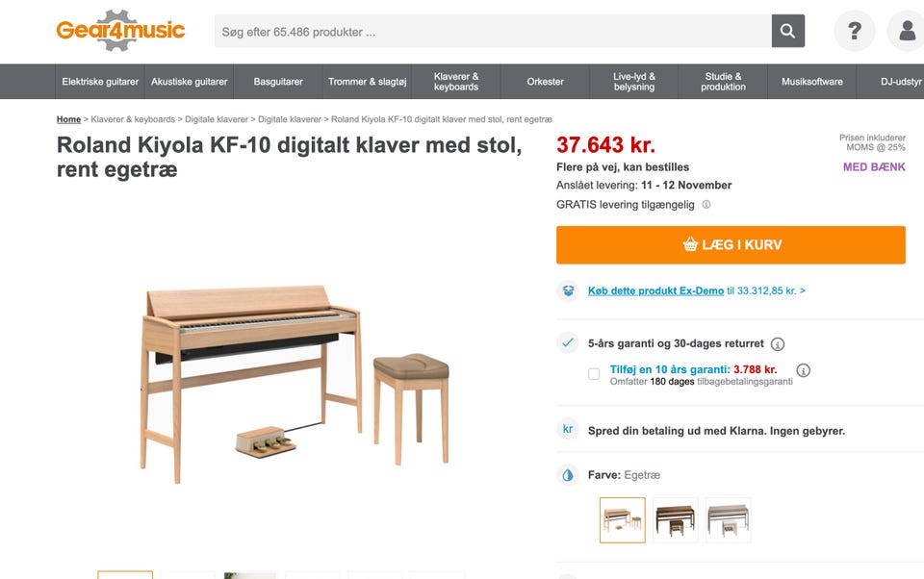Focus the product search field
Screen dimensions: 924x579
pyautogui.click(x=493, y=31)
